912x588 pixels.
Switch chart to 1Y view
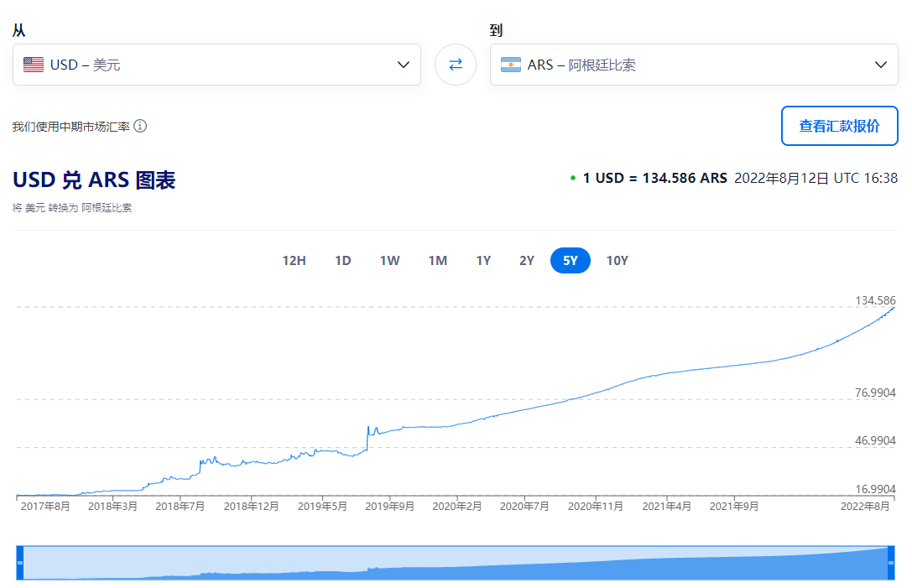click(x=483, y=261)
